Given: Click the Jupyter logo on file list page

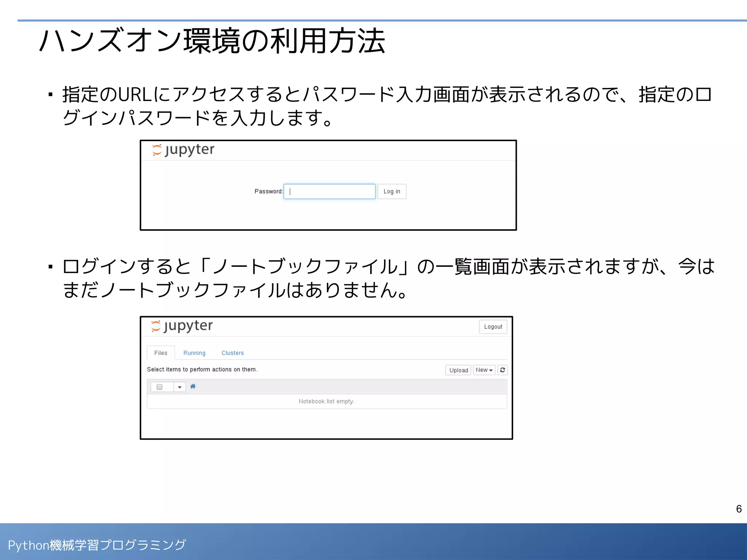Looking at the screenshot, I should (x=182, y=326).
